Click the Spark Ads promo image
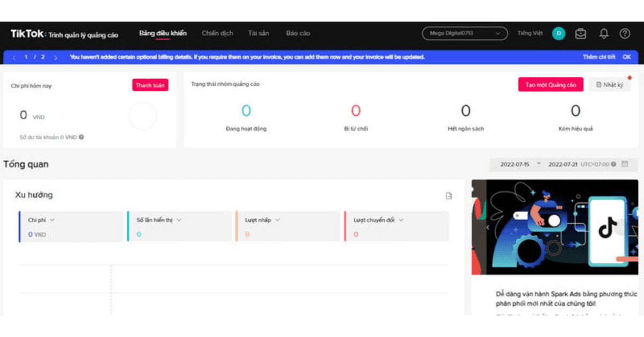The width and height of the screenshot is (644, 337). pyautogui.click(x=555, y=227)
